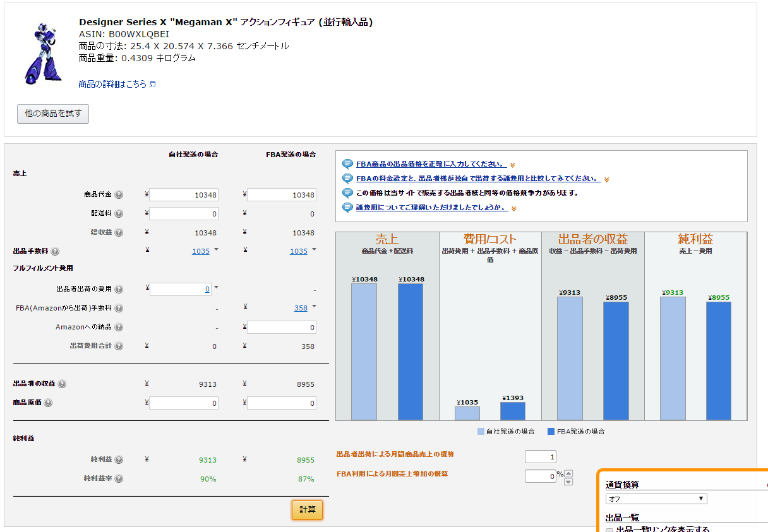Click help icon beside FBA(Amazonから出荷)手数料
The height and width of the screenshot is (532, 768).
119,308
